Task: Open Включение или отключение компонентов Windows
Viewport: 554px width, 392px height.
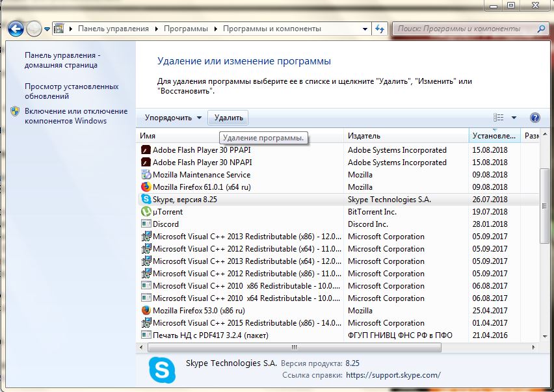Action: (x=76, y=116)
